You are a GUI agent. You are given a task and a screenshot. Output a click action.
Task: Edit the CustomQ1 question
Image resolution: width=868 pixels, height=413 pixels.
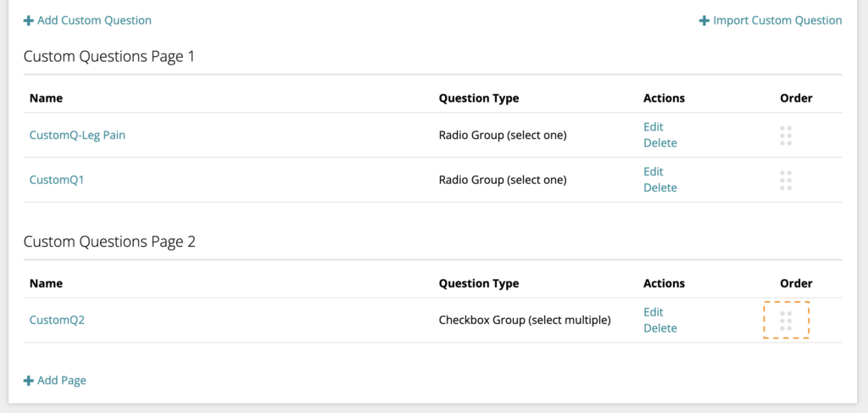(x=654, y=171)
